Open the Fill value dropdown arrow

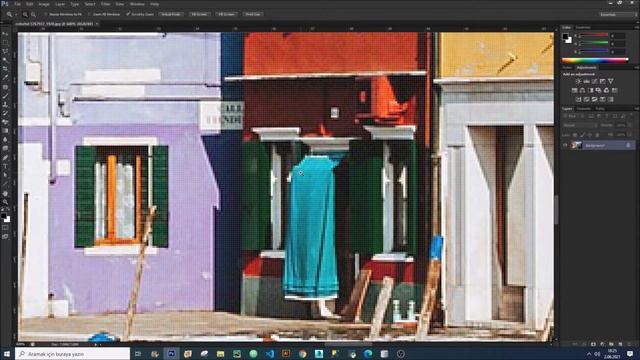coord(630,134)
